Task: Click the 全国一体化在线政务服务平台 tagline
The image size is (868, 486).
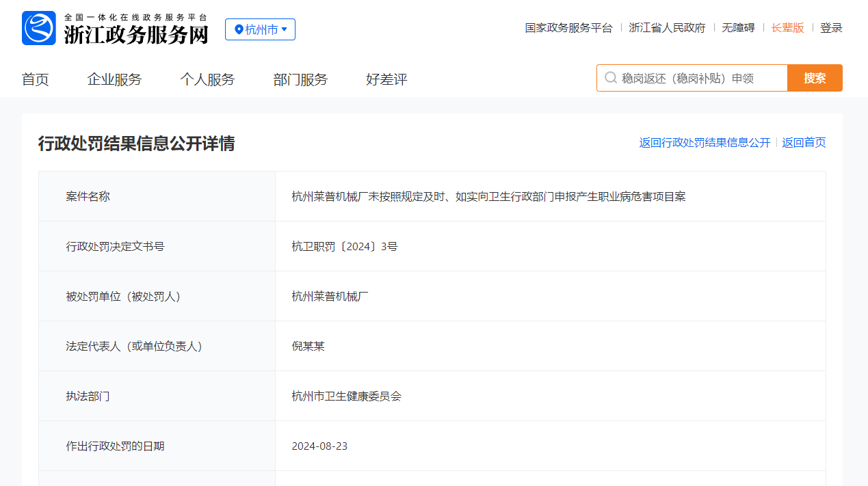Action: [x=135, y=16]
